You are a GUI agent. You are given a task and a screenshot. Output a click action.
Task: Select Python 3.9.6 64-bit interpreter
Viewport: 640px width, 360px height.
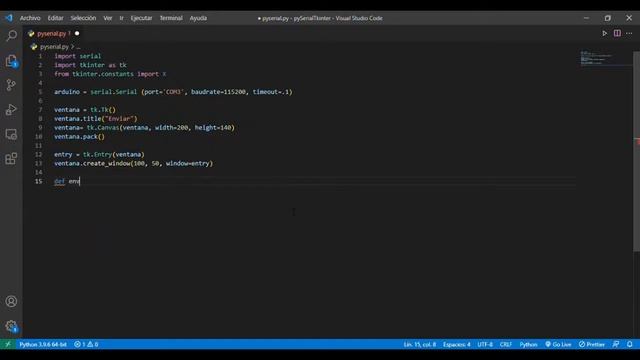[x=43, y=344]
